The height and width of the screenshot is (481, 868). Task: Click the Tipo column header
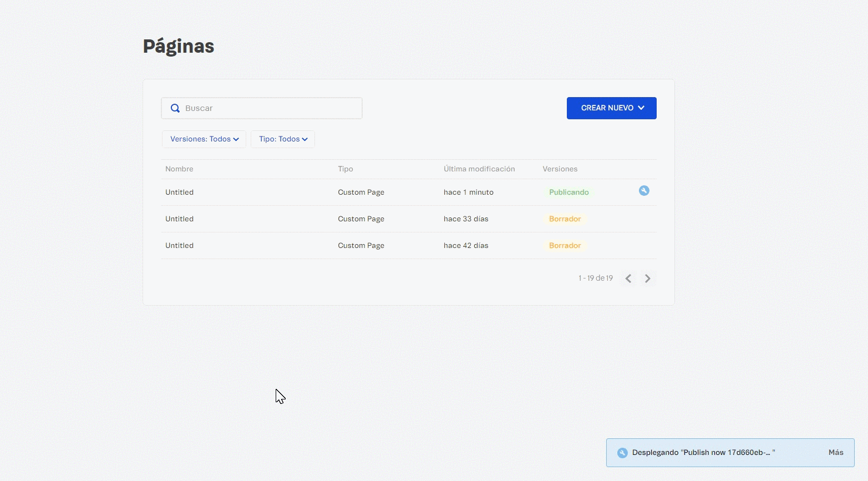[346, 169]
